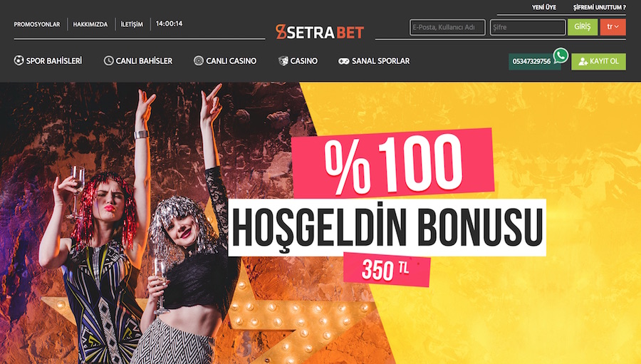Click the Setrabet logo to go home

[x=319, y=32]
